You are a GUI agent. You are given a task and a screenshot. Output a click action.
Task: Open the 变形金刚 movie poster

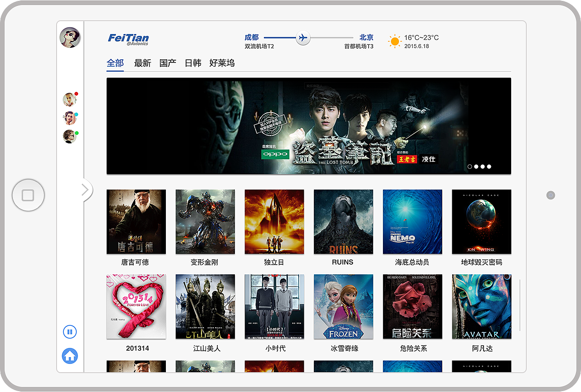coord(205,222)
